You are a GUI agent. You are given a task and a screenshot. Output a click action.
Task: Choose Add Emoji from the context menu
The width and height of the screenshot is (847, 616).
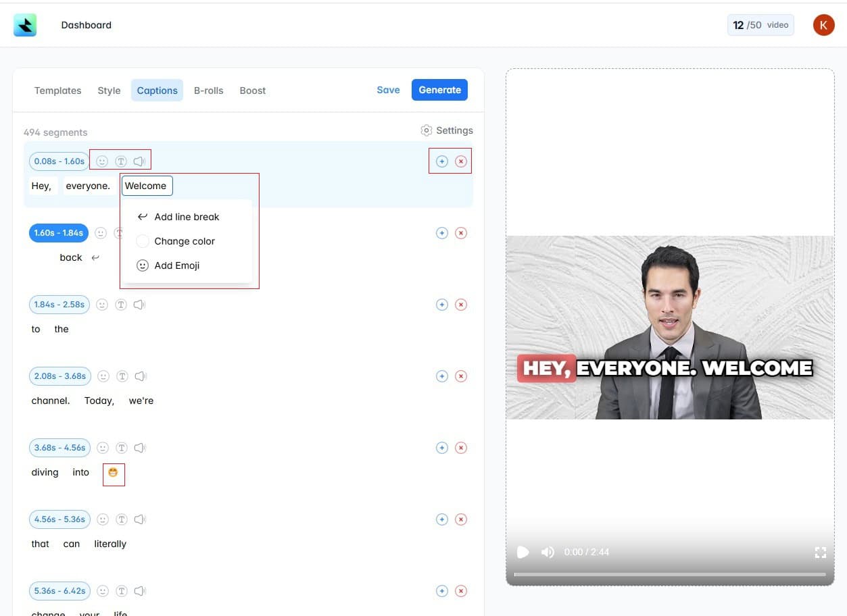click(176, 265)
